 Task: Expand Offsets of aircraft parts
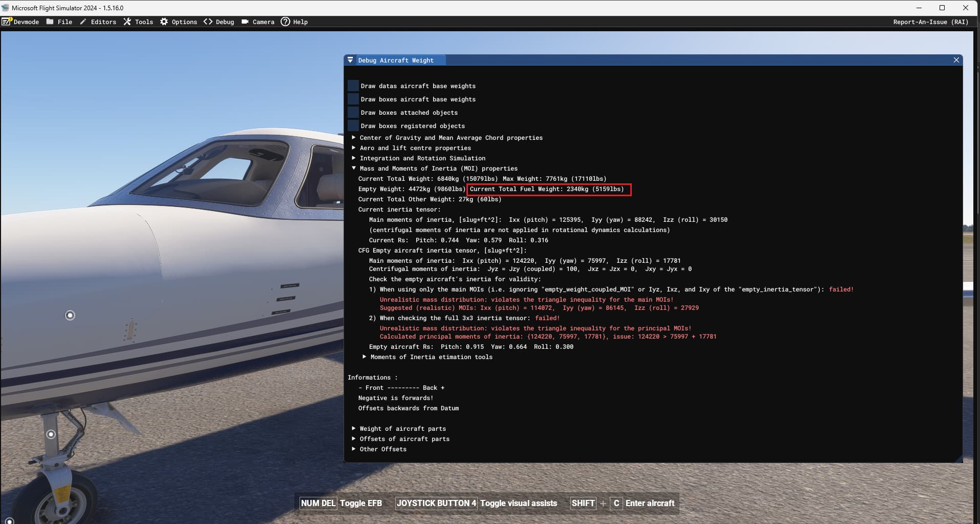point(353,438)
